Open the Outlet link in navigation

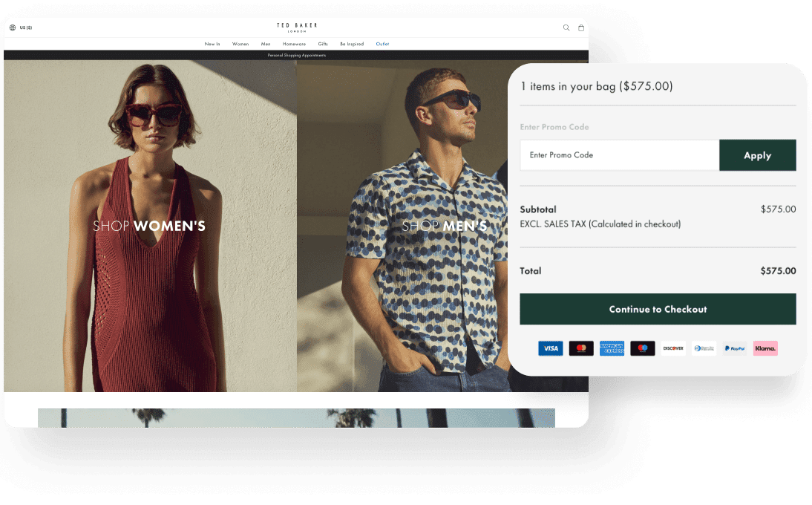pyautogui.click(x=382, y=44)
